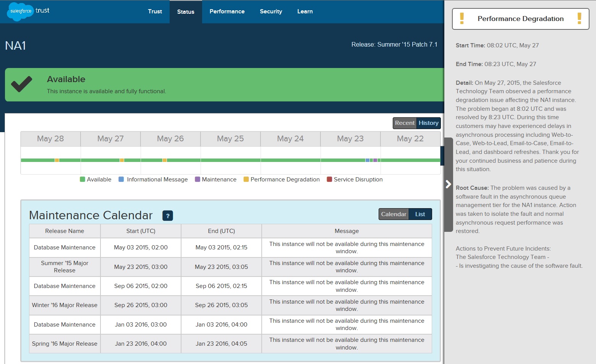Click the Informational Message blue legend swatch
This screenshot has height=364, width=596.
pos(121,180)
